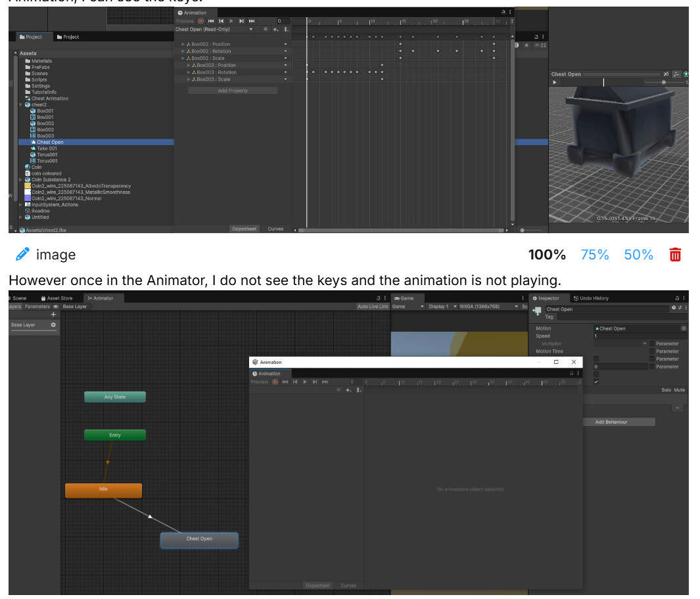Viewport: 700px width, 599px height.
Task: Toggle the Parameter checkbox next to Multiplier
Action: (x=652, y=344)
